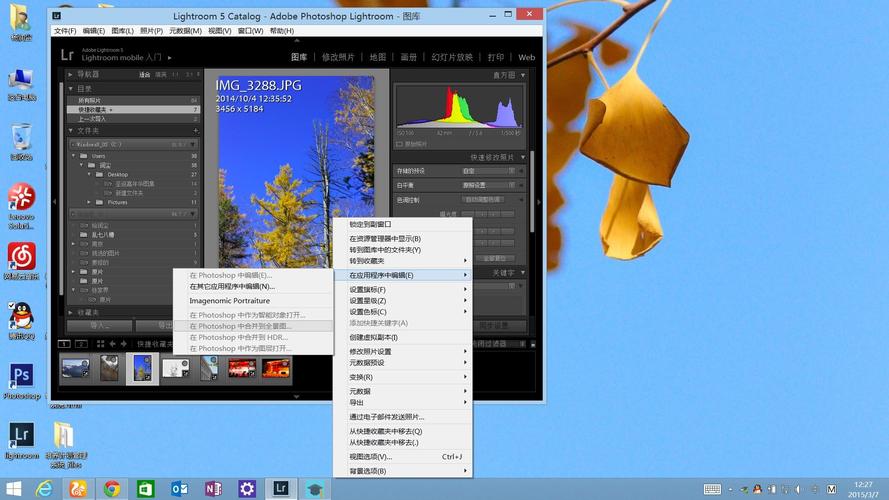
Task: Click the plus icon in 文件夹 panel header
Action: [x=196, y=131]
